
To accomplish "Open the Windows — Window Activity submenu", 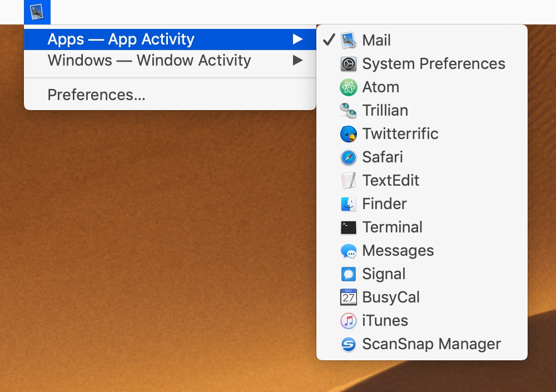I will (x=170, y=61).
